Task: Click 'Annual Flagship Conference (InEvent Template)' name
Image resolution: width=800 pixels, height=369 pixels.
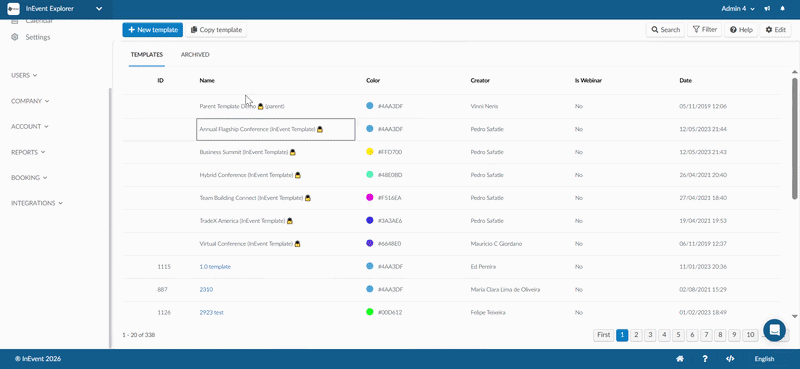Action: pos(257,130)
